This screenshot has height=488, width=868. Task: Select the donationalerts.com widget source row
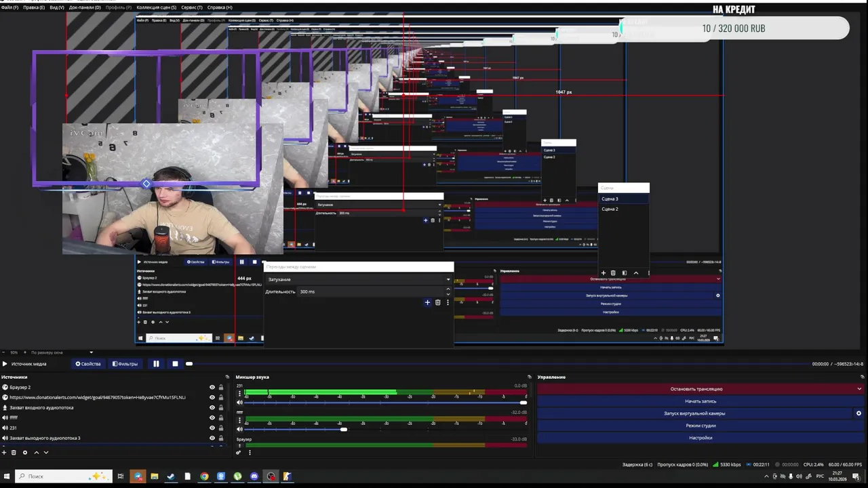(113, 398)
